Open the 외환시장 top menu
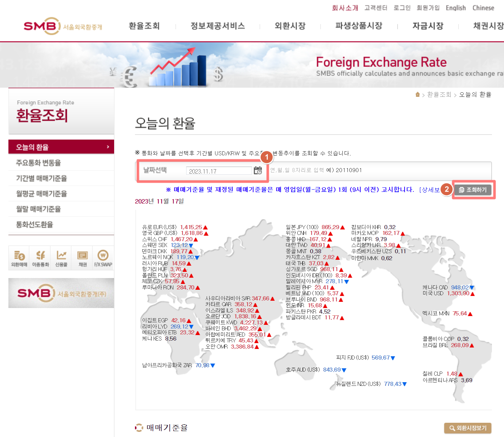 pyautogui.click(x=290, y=26)
